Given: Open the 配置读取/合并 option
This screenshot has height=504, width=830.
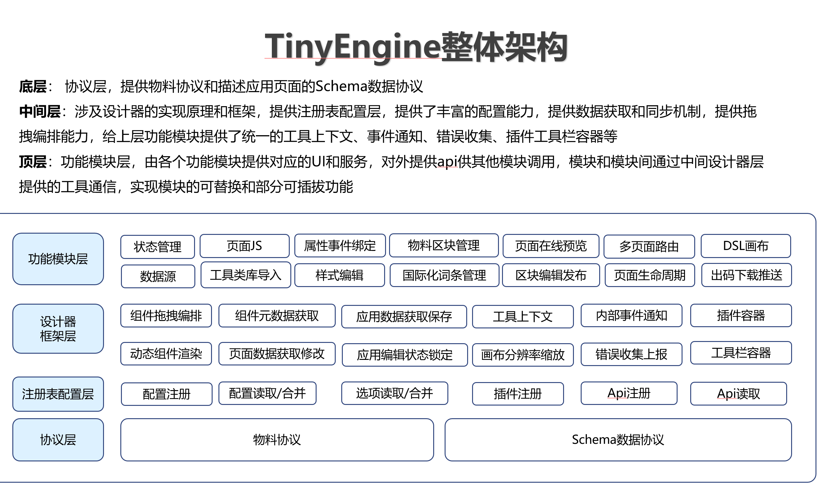Looking at the screenshot, I should (268, 393).
